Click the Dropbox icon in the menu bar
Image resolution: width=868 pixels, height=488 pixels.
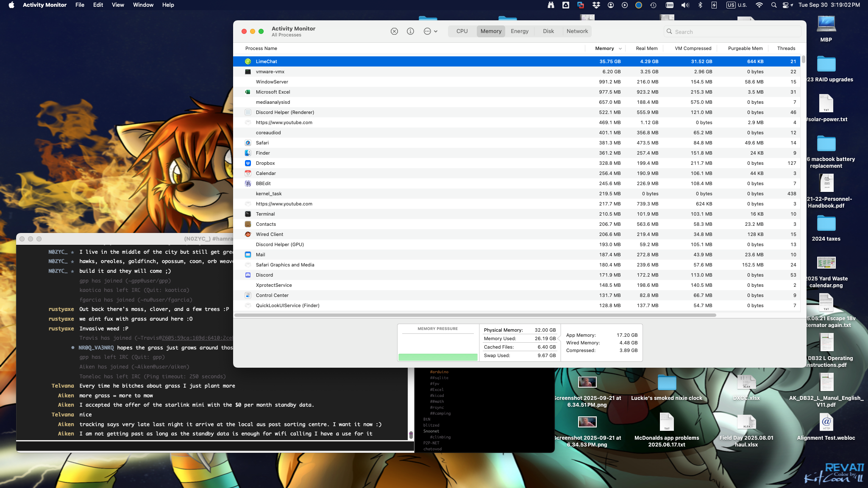[596, 5]
